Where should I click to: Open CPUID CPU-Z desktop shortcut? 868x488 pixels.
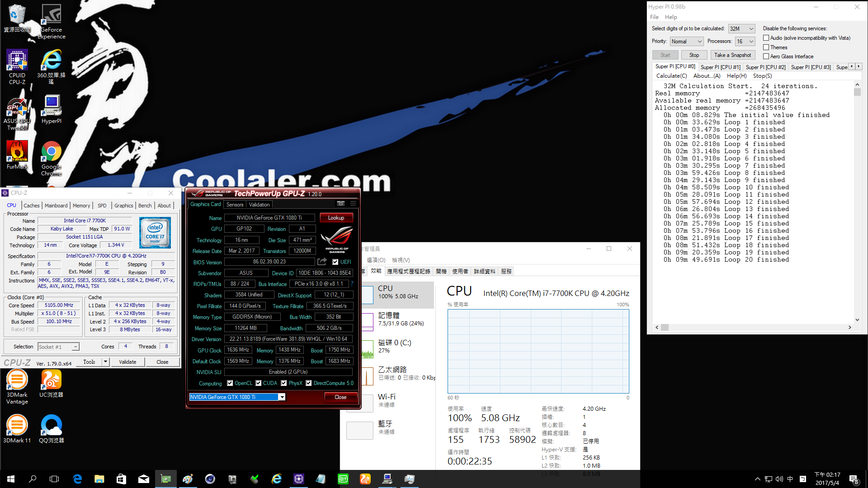[17, 67]
